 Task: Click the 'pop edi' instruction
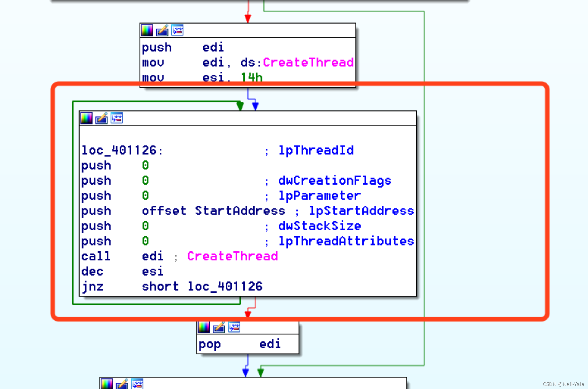coord(240,344)
